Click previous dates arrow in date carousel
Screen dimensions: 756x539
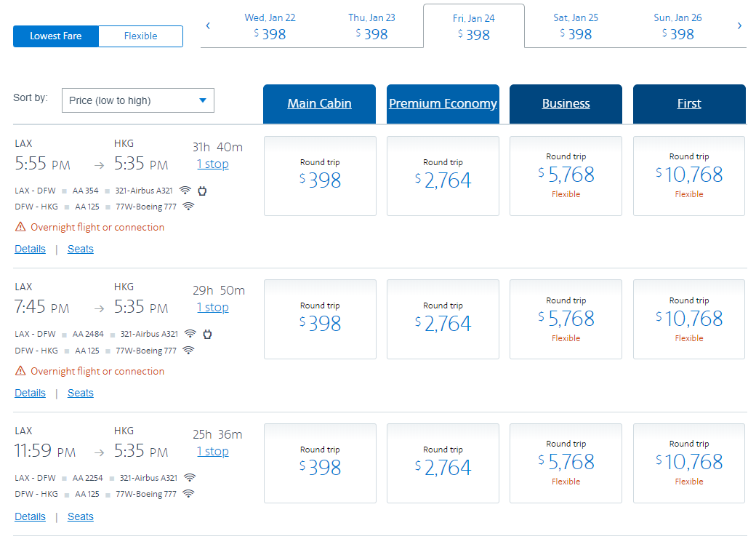click(x=208, y=26)
